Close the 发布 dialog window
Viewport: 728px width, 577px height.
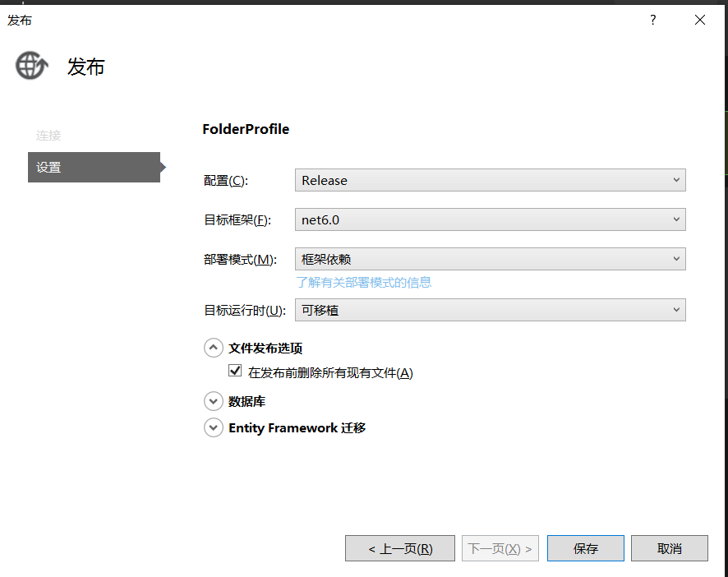coord(700,20)
